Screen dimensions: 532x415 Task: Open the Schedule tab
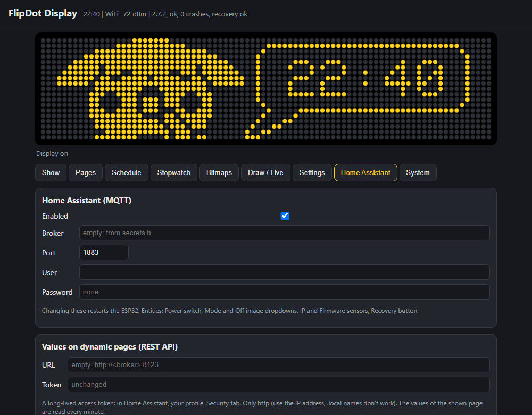tap(127, 173)
